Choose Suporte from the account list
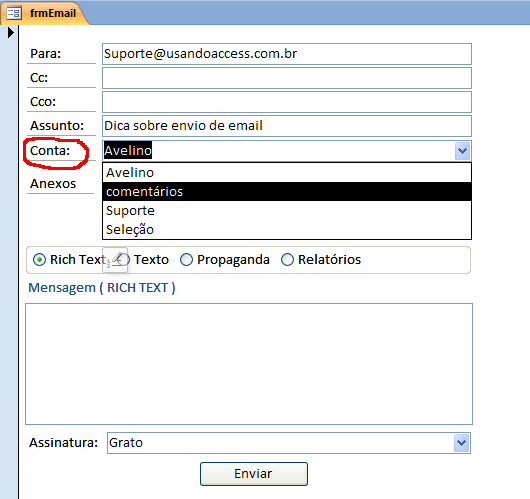Viewport: 530px width, 499px height. pyautogui.click(x=287, y=211)
